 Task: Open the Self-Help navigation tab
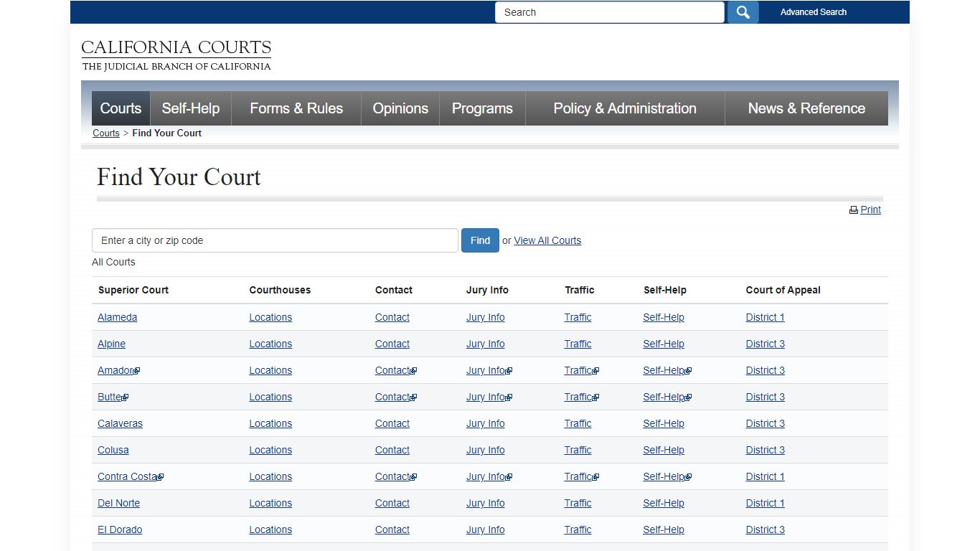(191, 108)
